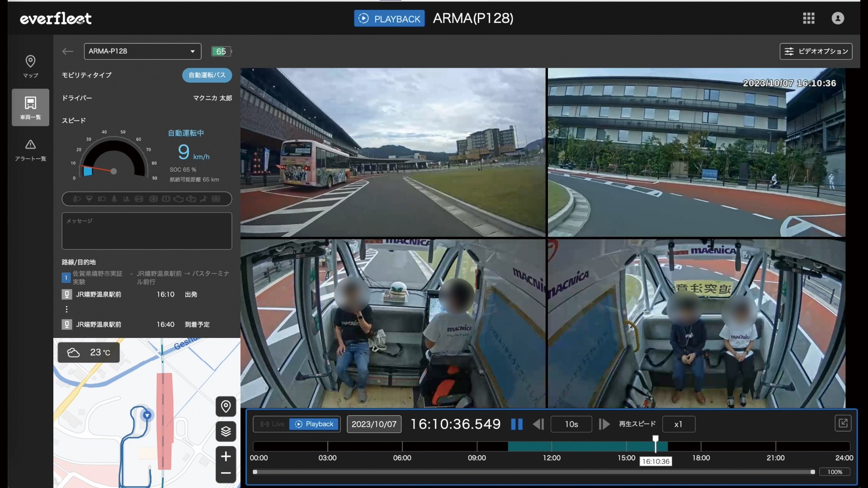Pause the video playback
The width and height of the screenshot is (868, 488).
coord(516,424)
